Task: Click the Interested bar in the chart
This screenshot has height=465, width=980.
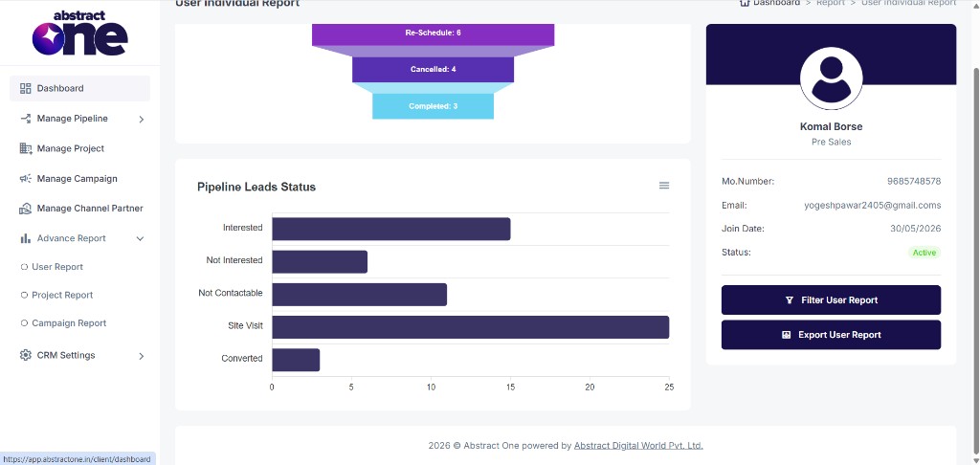Action: [x=391, y=229]
